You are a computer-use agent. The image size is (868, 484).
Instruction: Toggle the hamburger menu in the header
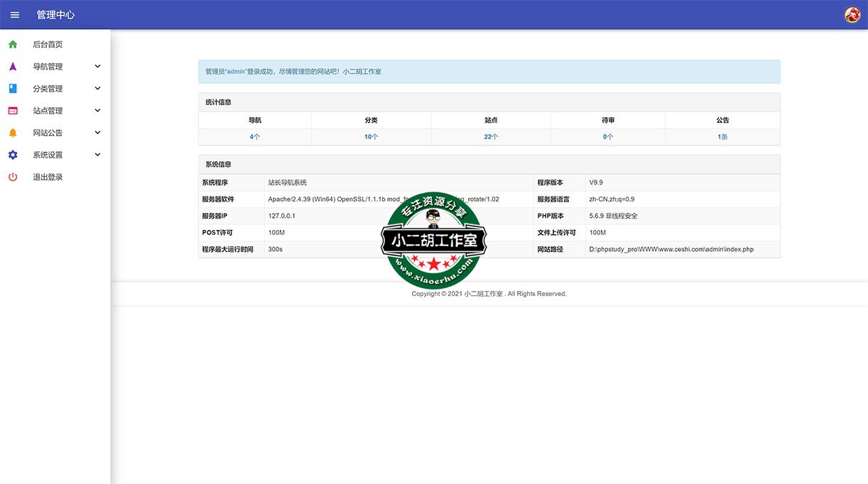15,15
